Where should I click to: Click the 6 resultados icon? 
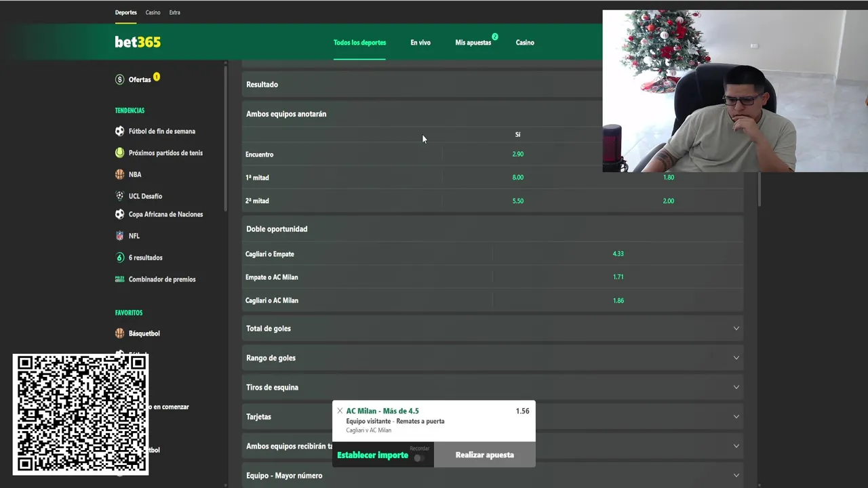click(x=120, y=258)
